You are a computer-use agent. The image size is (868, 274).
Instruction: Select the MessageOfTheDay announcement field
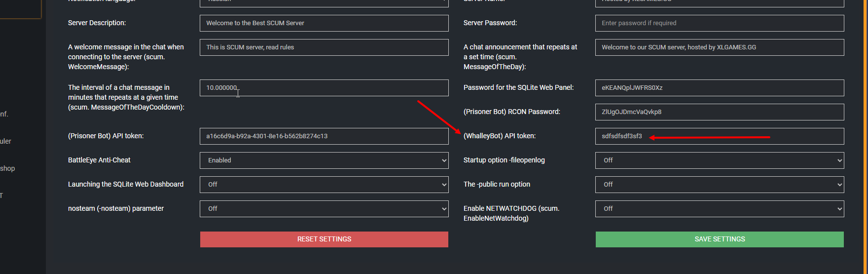(720, 47)
